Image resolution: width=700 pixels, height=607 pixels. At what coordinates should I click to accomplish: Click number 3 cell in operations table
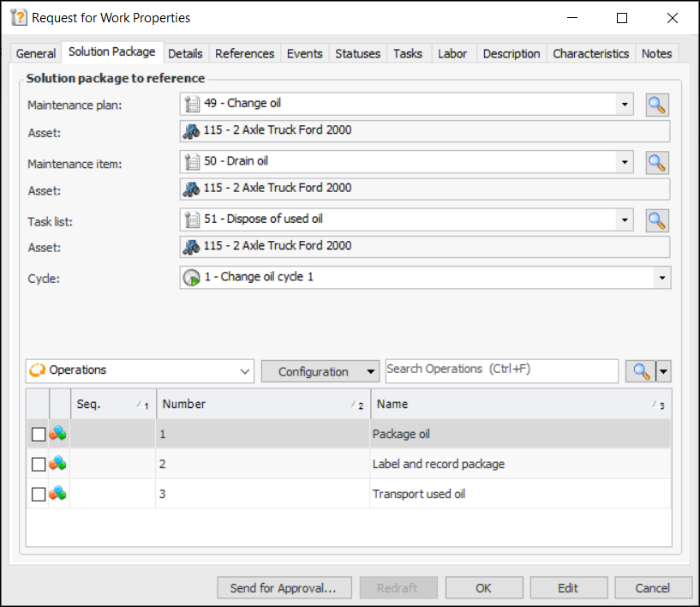coord(263,494)
